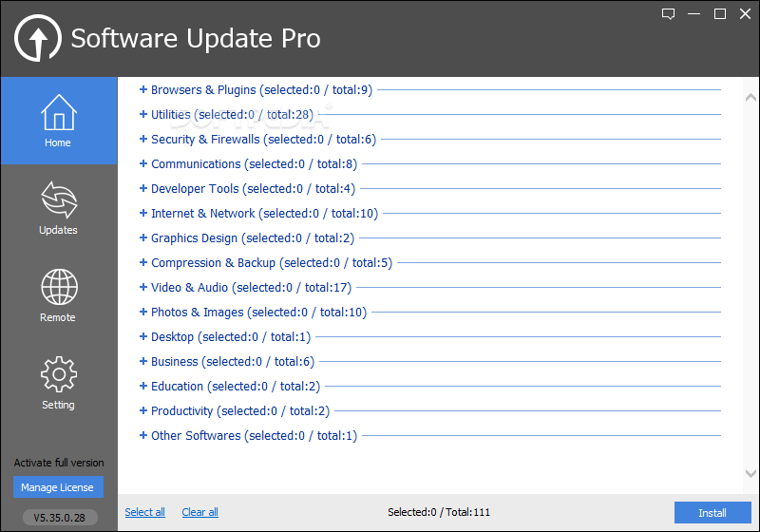Expand Education plus sign
Viewport: 760px width, 532px height.
[x=143, y=386]
